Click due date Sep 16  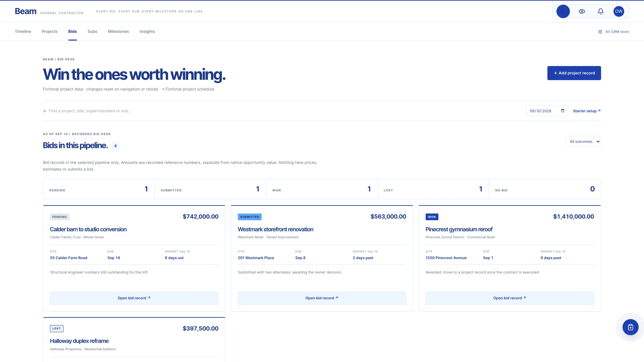tap(114, 258)
